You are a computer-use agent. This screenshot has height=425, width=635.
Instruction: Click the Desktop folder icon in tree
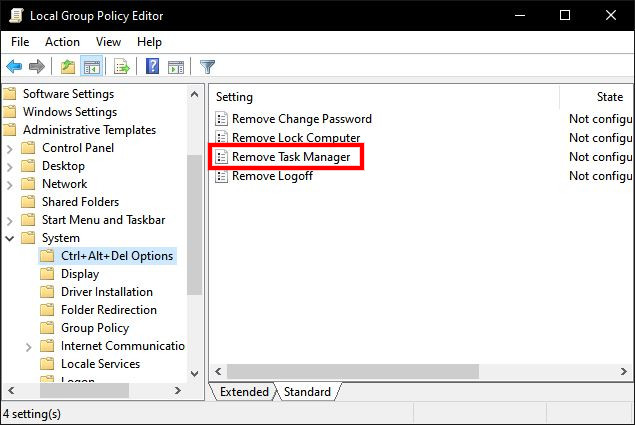click(x=28, y=166)
